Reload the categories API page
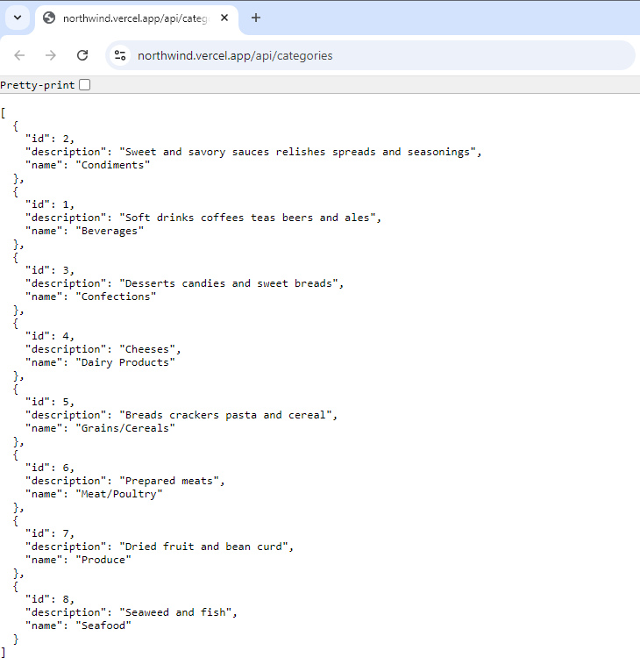The image size is (640, 672). click(x=82, y=55)
